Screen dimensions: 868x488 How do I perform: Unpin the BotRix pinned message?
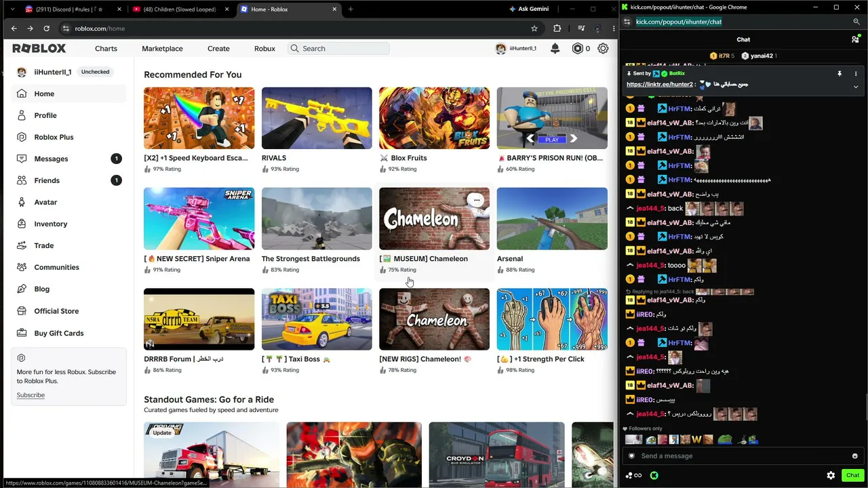[840, 73]
